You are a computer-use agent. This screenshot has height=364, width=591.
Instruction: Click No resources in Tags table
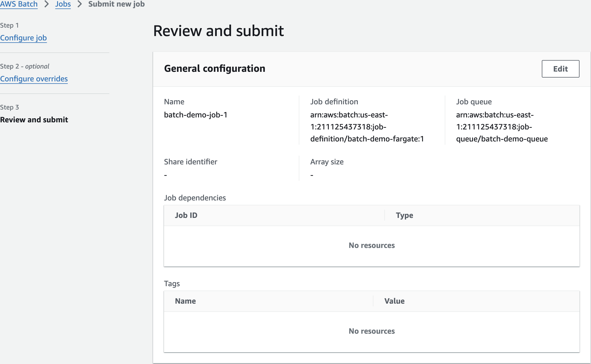pos(371,331)
